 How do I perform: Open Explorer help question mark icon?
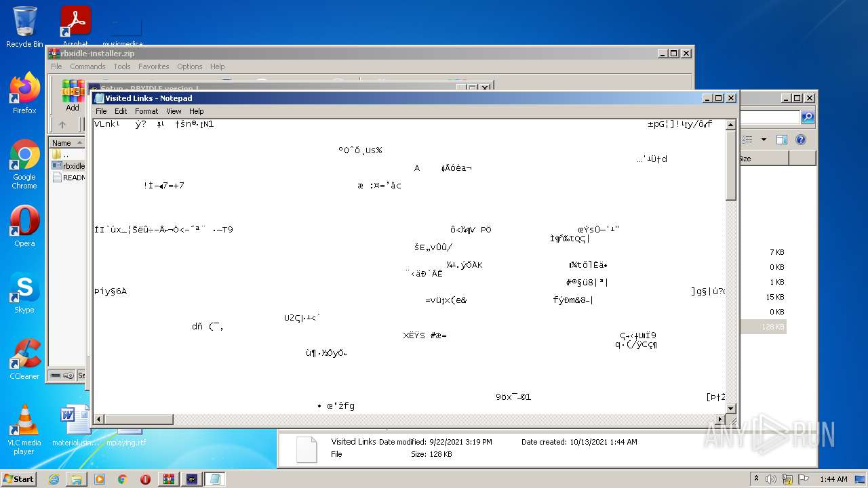pyautogui.click(x=801, y=140)
